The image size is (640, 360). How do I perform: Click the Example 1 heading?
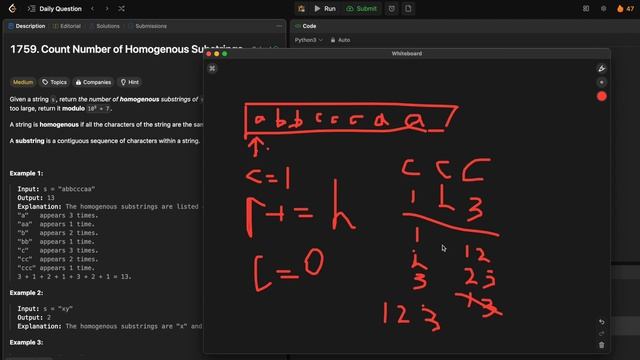[26, 173]
